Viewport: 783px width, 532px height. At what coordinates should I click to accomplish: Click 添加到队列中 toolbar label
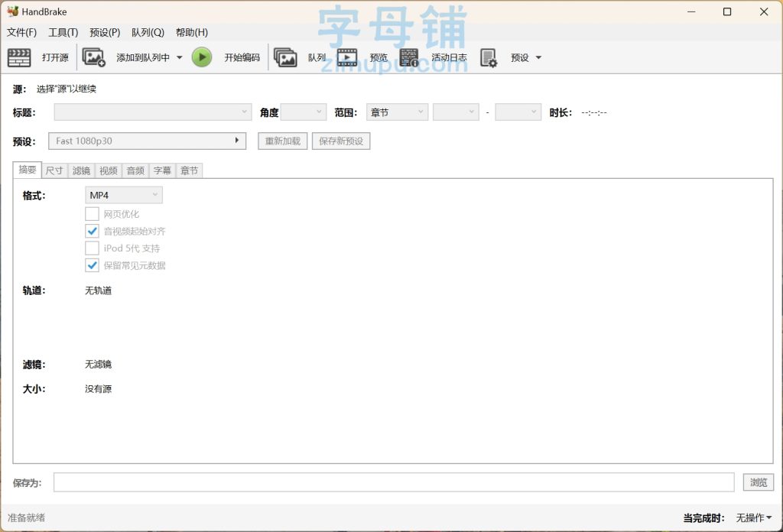tap(143, 57)
